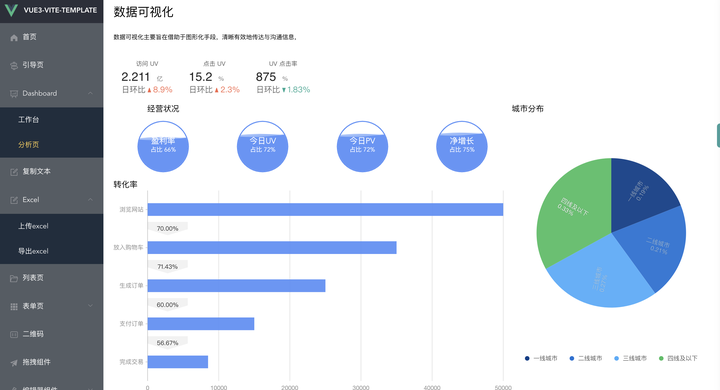The image size is (720, 390).
Task: Click the 净增长 liquid gauge
Action: (x=462, y=147)
